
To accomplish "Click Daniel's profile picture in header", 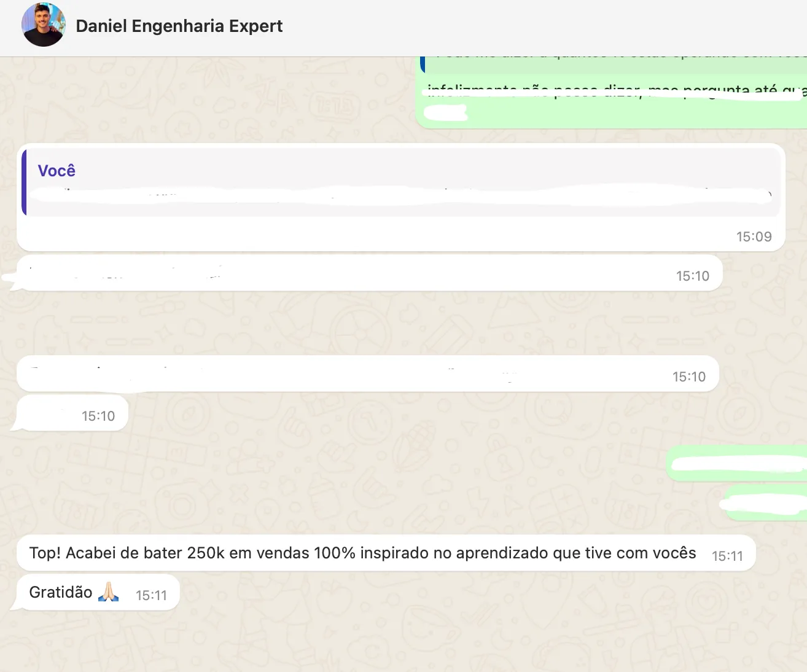I will click(x=43, y=25).
